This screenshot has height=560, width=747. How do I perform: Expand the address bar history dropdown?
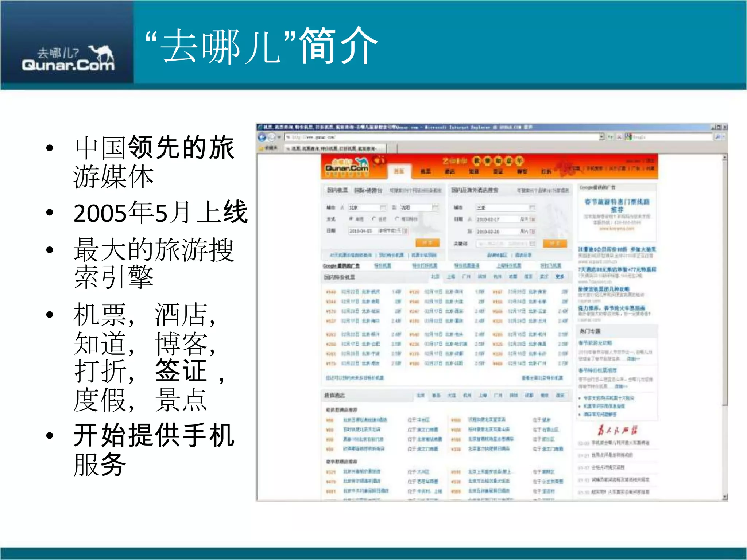click(x=601, y=137)
